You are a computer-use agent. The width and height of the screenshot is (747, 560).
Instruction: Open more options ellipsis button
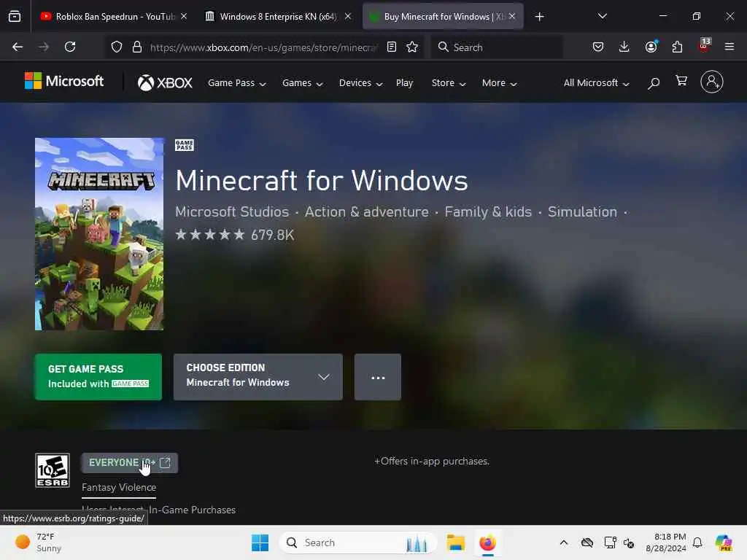click(378, 377)
